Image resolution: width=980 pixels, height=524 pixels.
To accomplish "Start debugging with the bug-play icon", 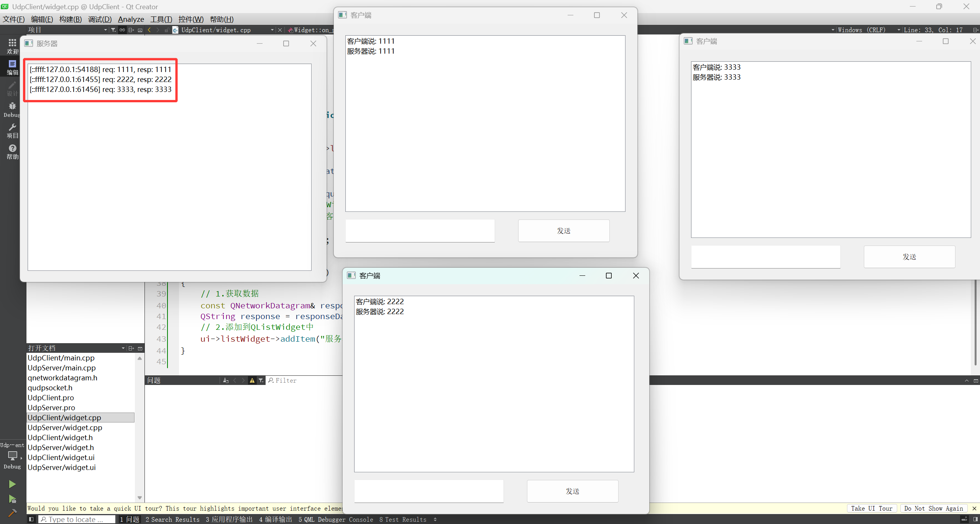I will tap(12, 499).
